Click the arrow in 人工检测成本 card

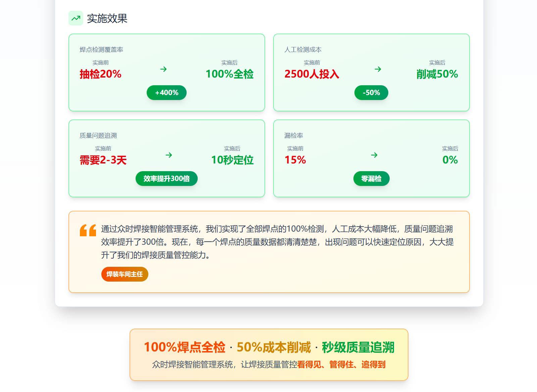click(378, 69)
